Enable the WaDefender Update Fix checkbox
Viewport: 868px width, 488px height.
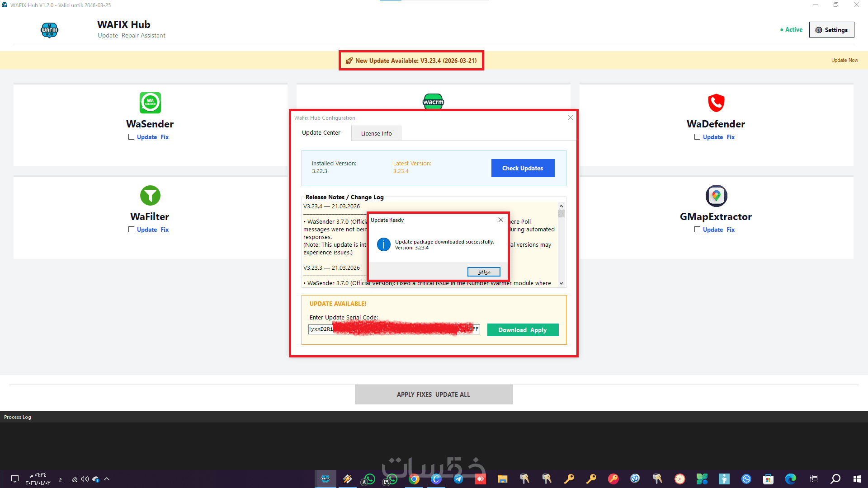tap(697, 137)
